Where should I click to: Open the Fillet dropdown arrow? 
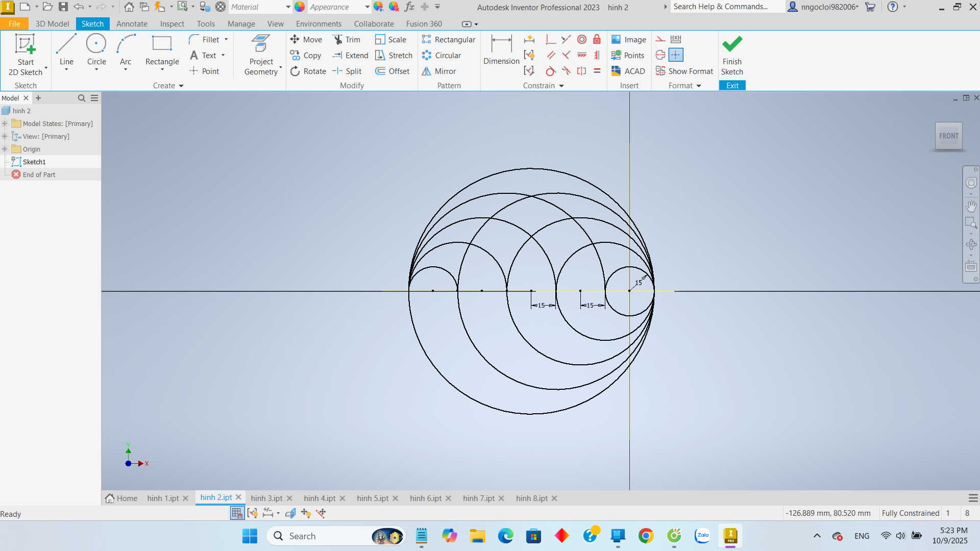point(226,39)
